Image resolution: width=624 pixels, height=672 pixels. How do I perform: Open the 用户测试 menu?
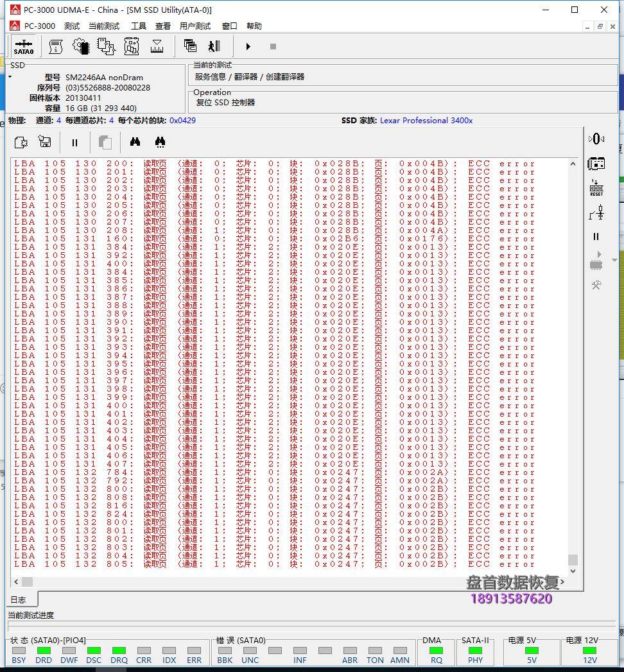tap(195, 26)
